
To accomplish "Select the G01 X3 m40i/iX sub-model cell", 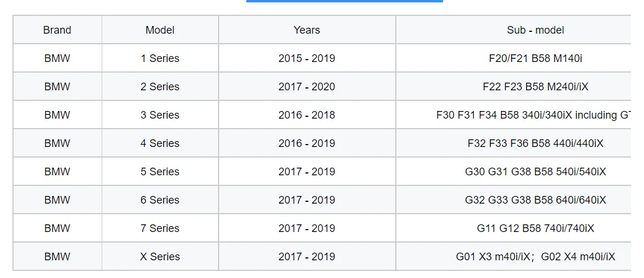I will click(x=535, y=257).
